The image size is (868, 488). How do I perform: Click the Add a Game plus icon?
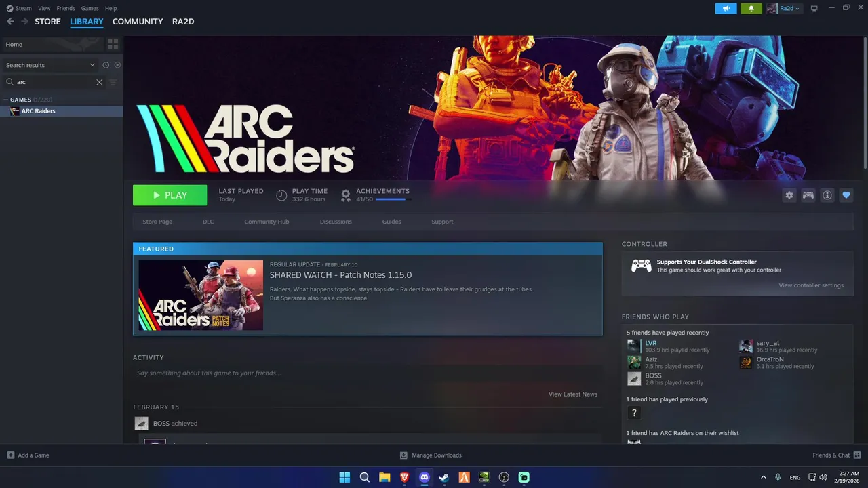click(10, 455)
